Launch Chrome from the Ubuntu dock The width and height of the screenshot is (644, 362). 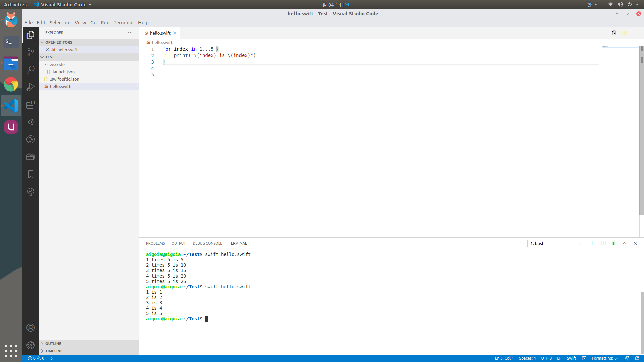(11, 84)
